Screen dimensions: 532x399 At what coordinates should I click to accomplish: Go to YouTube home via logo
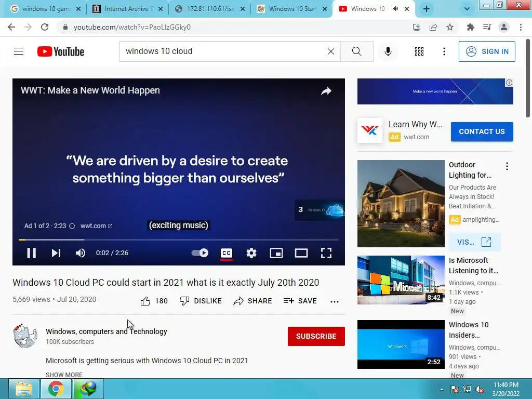point(61,51)
